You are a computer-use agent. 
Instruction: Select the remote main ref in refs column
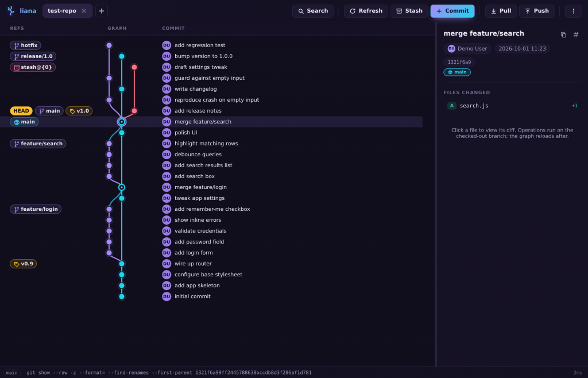click(x=24, y=122)
